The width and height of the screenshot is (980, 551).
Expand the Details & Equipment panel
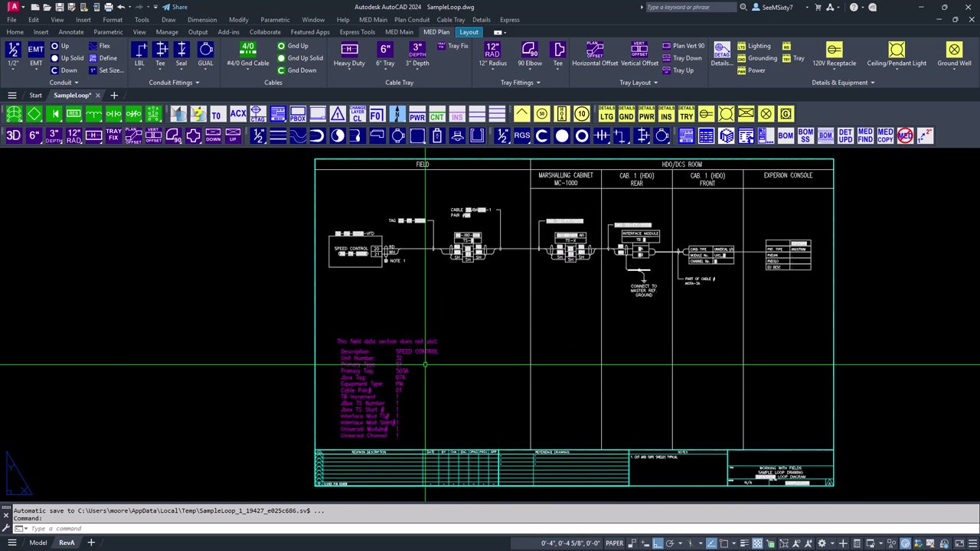[844, 83]
